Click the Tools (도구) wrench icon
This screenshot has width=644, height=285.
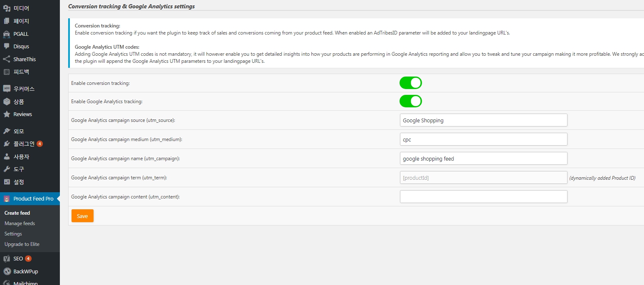coord(7,169)
